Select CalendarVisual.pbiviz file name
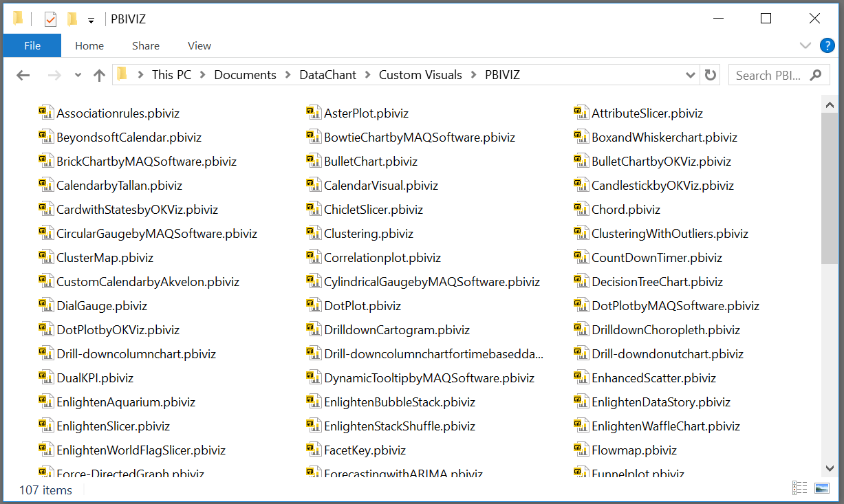This screenshot has width=844, height=504. click(x=381, y=186)
